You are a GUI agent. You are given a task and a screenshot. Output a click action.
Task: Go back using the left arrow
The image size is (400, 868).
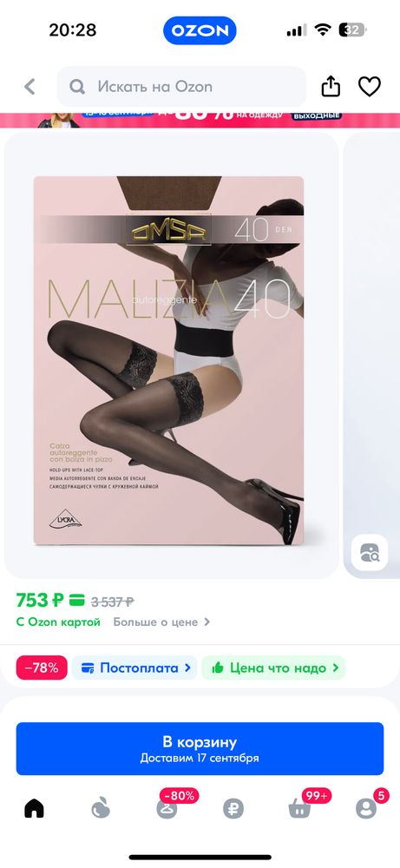(x=30, y=86)
